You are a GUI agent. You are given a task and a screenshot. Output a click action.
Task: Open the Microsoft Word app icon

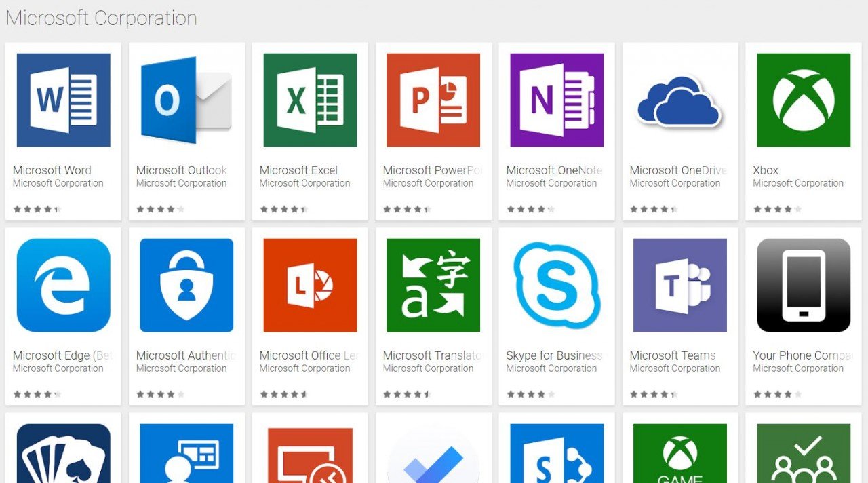[63, 100]
